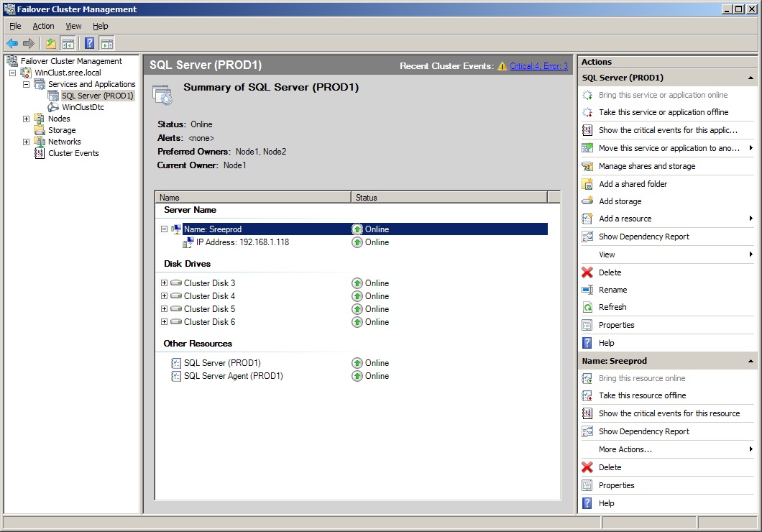Click the Back arrow in the toolbar
This screenshot has width=762, height=532.
pyautogui.click(x=12, y=43)
